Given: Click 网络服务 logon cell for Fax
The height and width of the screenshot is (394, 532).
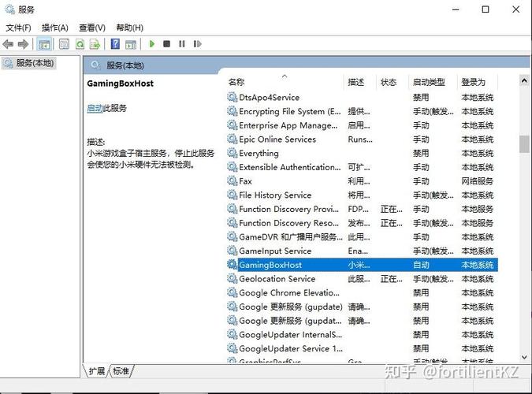Looking at the screenshot, I should click(x=477, y=181).
